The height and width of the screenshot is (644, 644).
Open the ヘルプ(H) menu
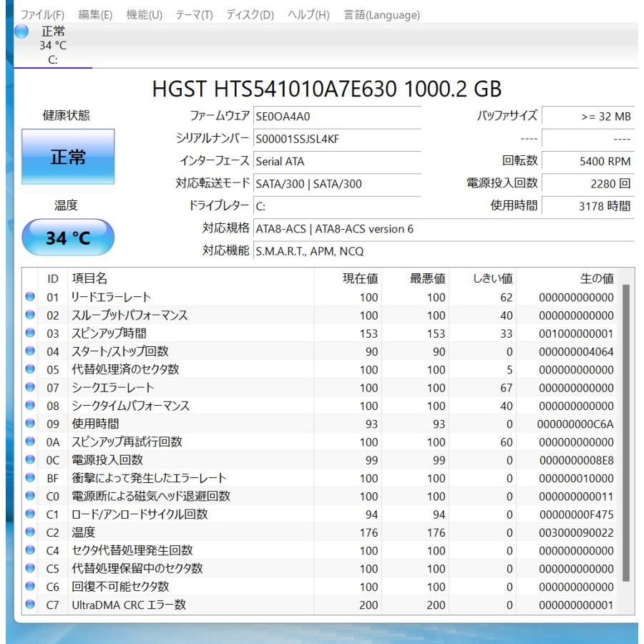pos(308,15)
